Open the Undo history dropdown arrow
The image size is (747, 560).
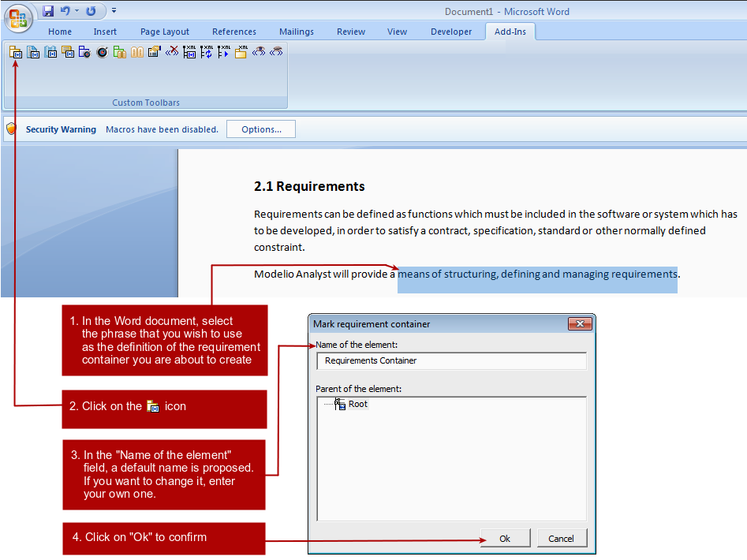77,10
